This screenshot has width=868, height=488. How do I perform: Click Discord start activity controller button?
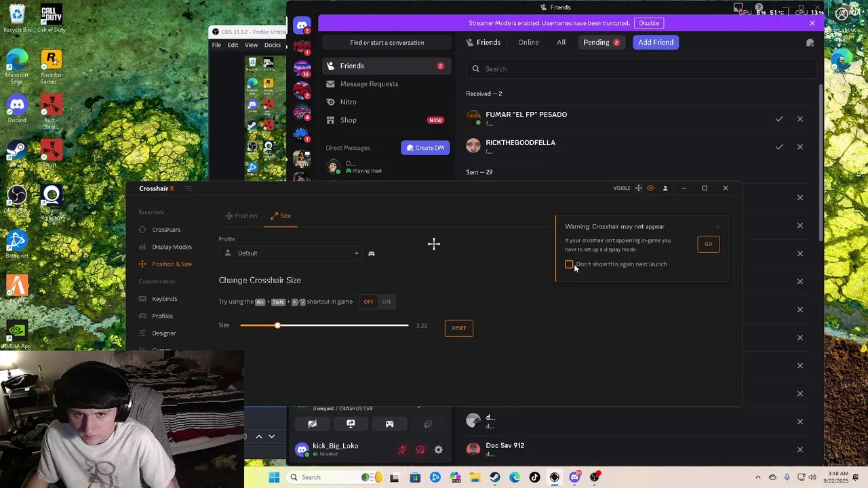pos(389,424)
